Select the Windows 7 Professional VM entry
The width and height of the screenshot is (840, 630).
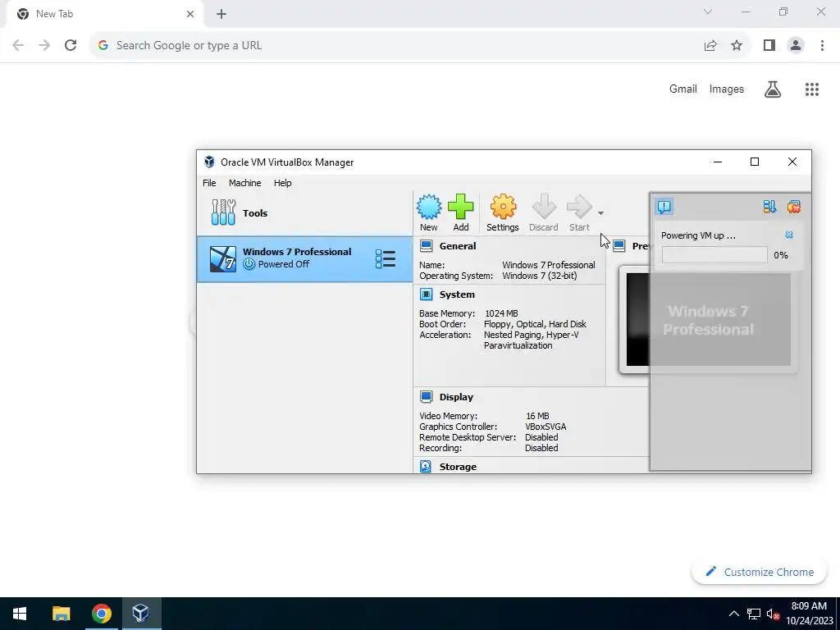(x=304, y=258)
